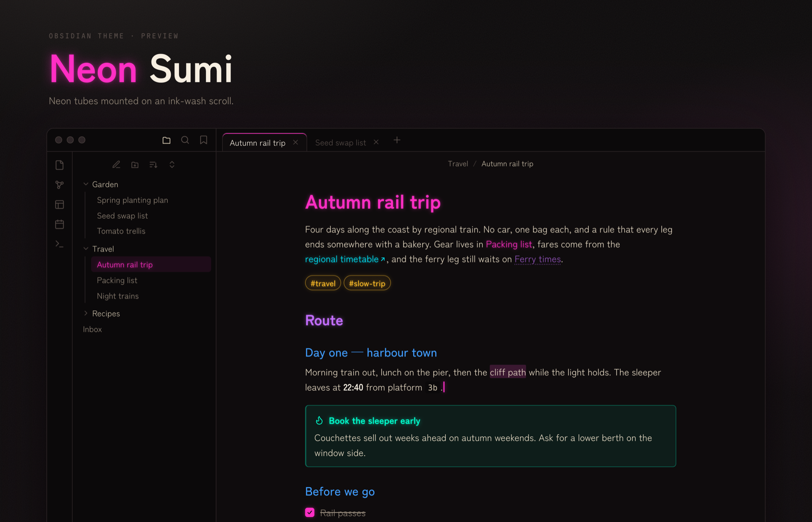The height and width of the screenshot is (522, 812).
Task: Add a new tab with plus icon
Action: 397,141
